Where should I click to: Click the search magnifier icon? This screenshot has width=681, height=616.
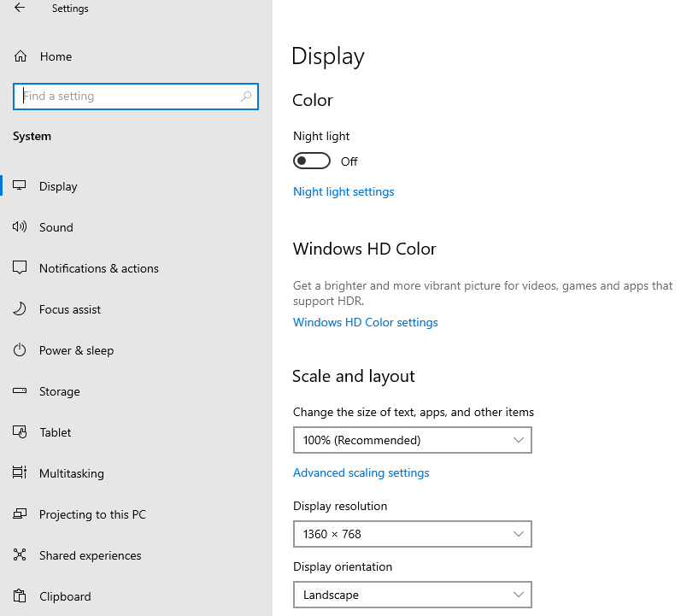[246, 96]
